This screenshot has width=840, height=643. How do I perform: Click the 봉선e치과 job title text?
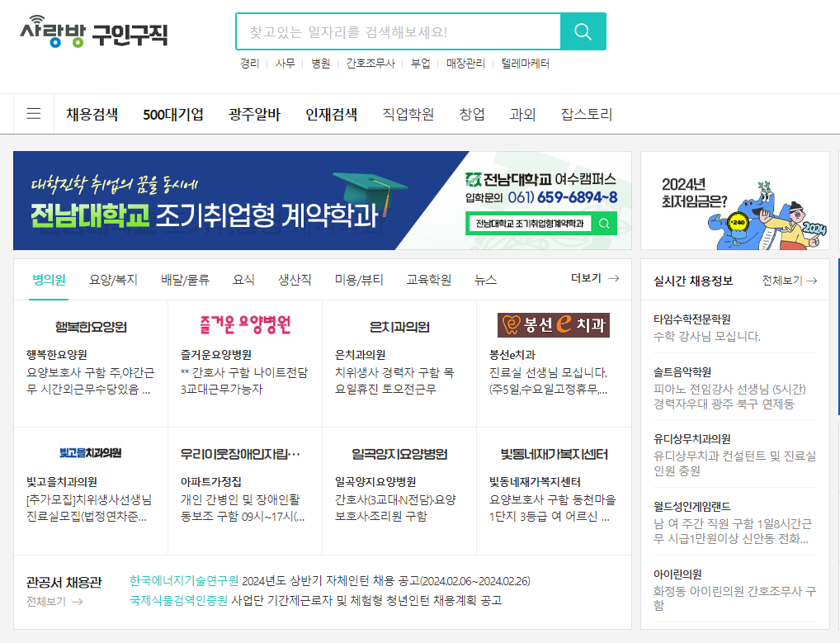tap(512, 355)
